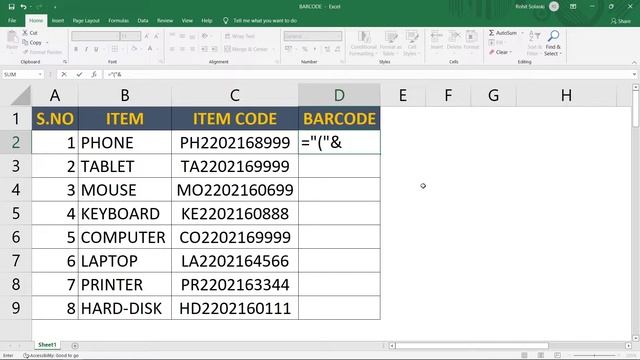Click the KEYBOARD cell
This screenshot has width=640, height=360.
[x=125, y=213]
